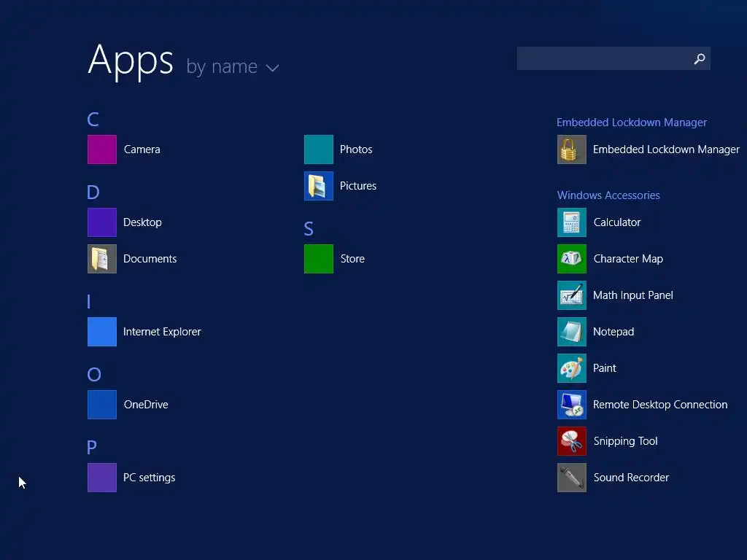Click the 'Documents' label text
This screenshot has width=747, height=560.
tap(150, 259)
